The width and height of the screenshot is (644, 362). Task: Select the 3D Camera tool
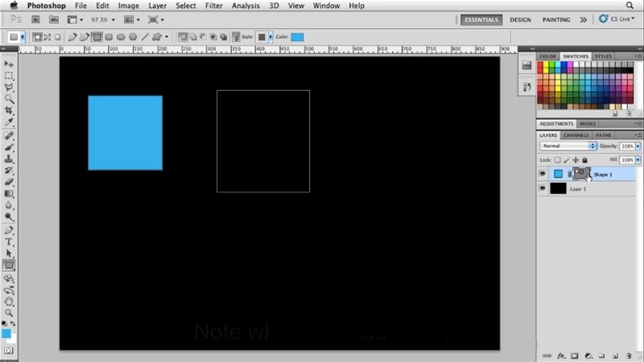(9, 290)
